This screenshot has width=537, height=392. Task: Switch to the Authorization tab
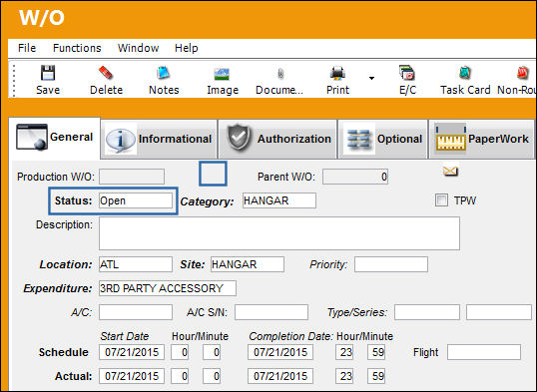[277, 139]
